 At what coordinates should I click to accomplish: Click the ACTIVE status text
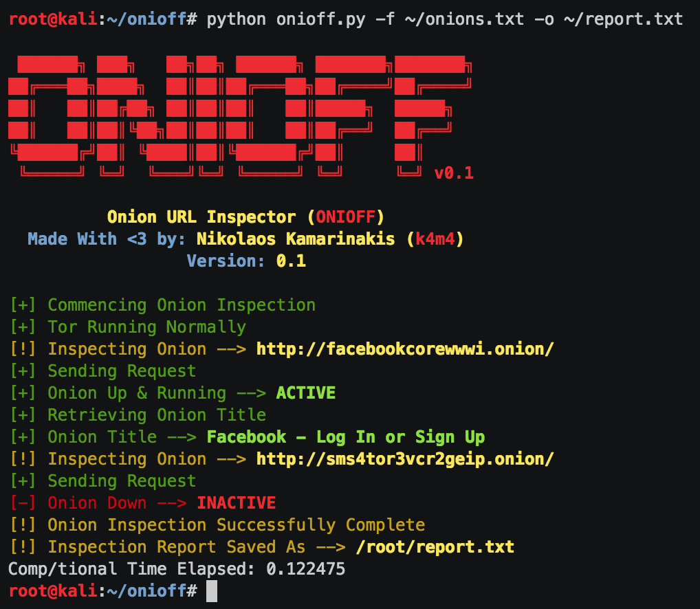coord(306,393)
